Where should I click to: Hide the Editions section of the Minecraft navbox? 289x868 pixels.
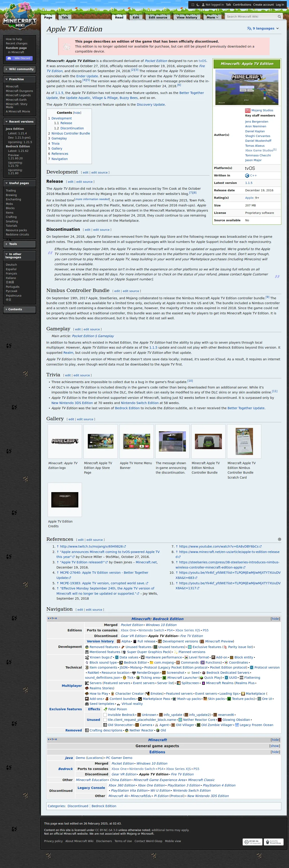coord(275,752)
